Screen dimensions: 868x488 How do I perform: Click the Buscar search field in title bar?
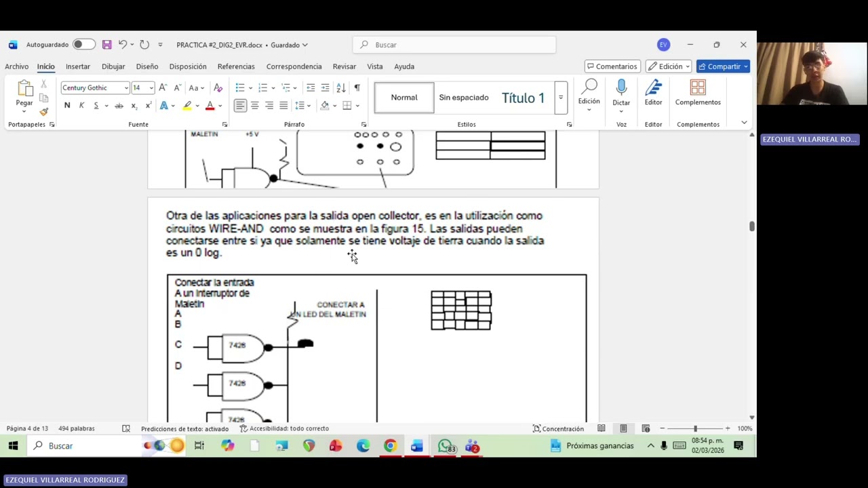coord(454,45)
